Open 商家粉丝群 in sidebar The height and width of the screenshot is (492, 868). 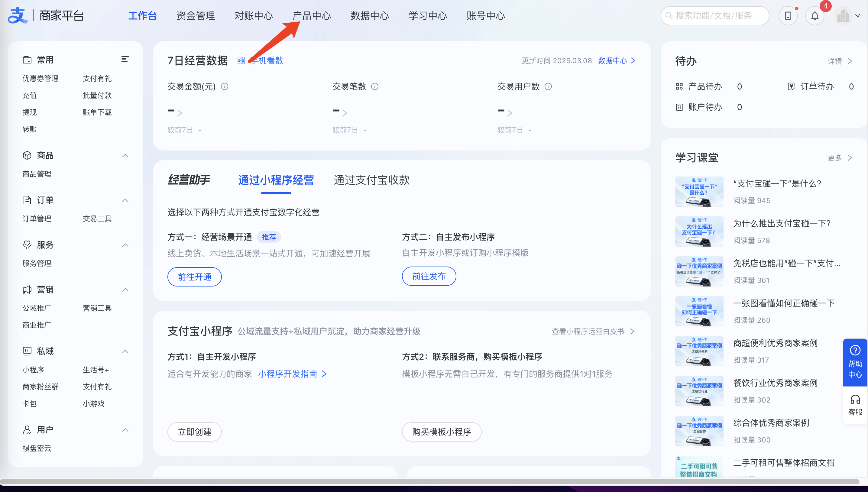[x=40, y=387]
